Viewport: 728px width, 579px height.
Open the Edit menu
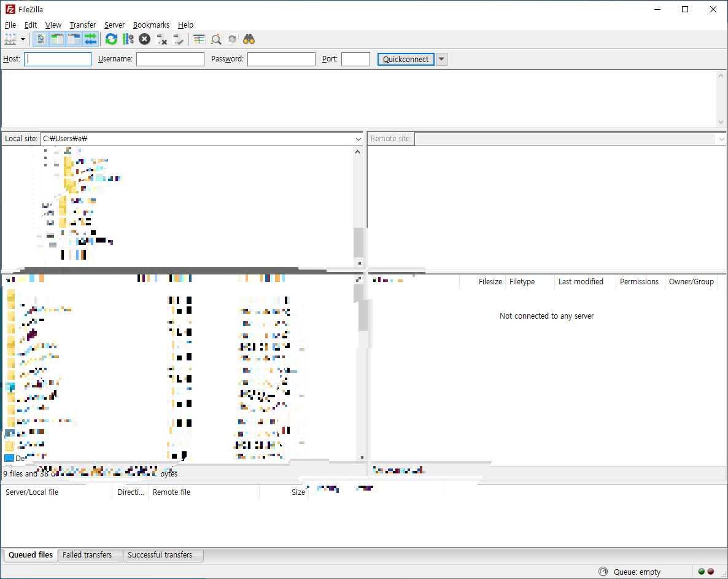point(31,25)
